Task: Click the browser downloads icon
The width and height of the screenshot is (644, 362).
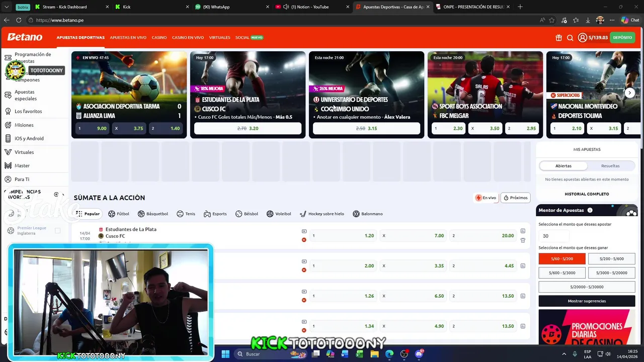Action: pos(588,20)
